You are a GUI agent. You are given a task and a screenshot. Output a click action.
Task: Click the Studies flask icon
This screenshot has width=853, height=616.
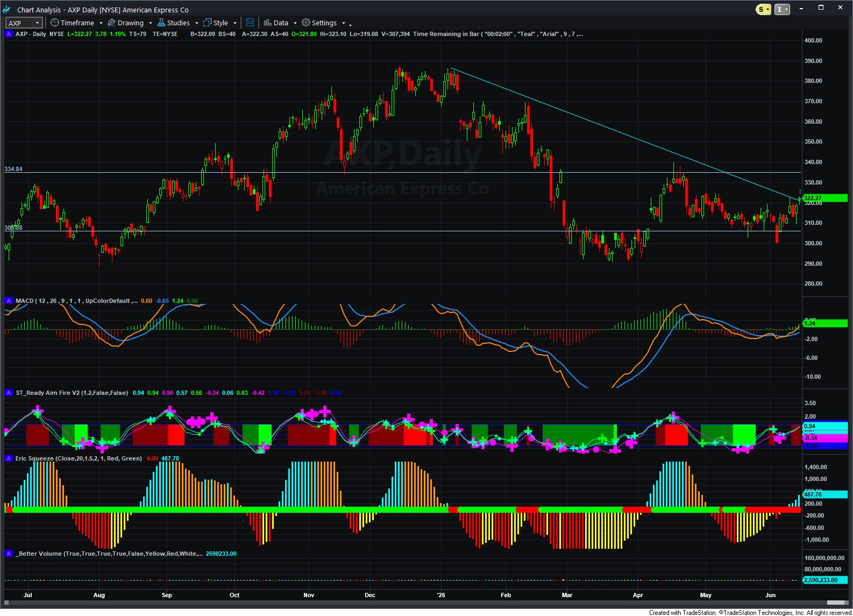(x=161, y=23)
